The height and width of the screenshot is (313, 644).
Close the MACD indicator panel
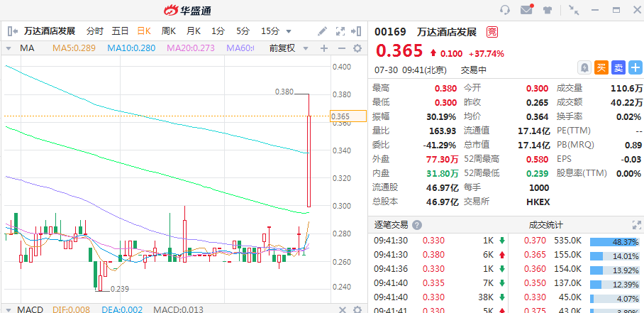[x=342, y=309]
